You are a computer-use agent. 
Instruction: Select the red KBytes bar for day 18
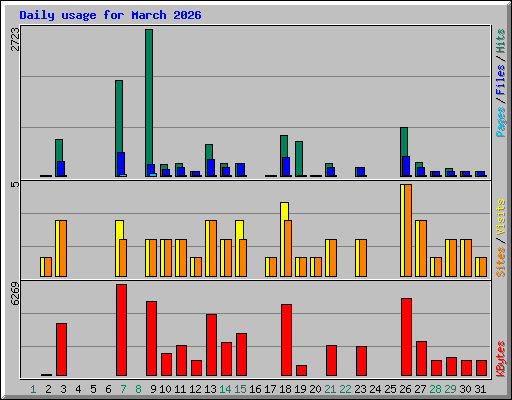(287, 340)
